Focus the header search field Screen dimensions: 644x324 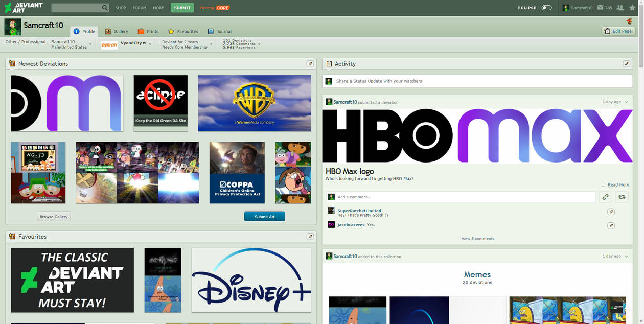(77, 8)
